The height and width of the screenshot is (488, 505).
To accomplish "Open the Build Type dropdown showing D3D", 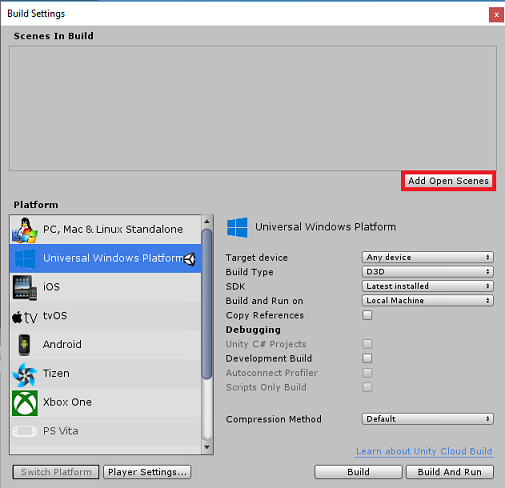I will click(428, 272).
